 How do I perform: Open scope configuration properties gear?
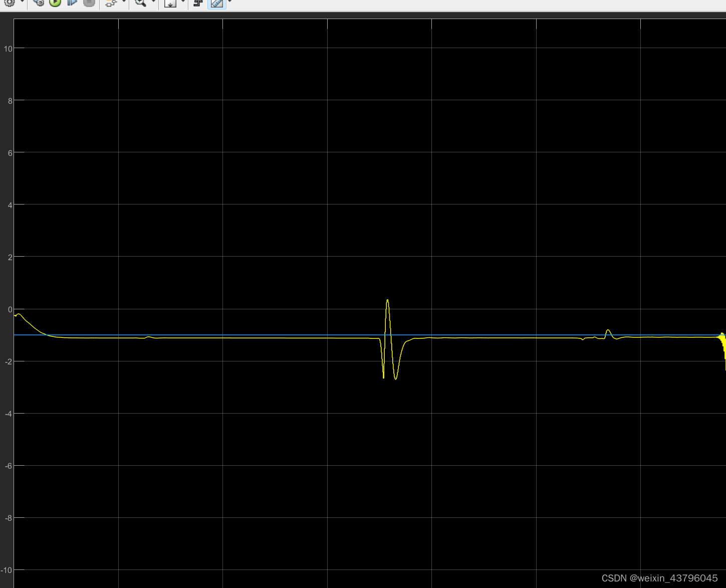point(9,3)
